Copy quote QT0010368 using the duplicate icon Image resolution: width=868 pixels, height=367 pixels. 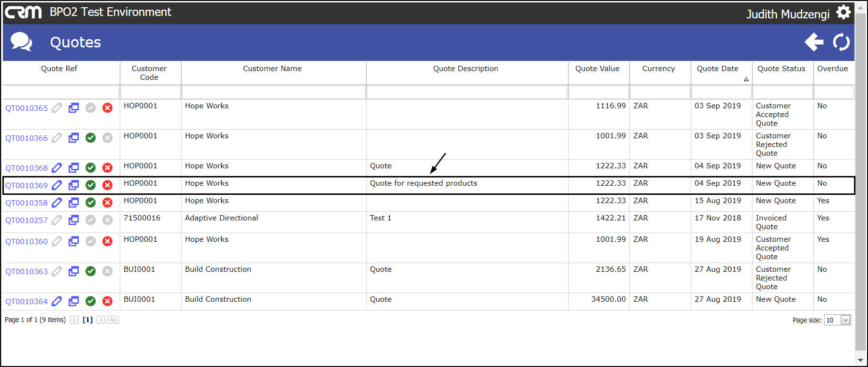(73, 168)
